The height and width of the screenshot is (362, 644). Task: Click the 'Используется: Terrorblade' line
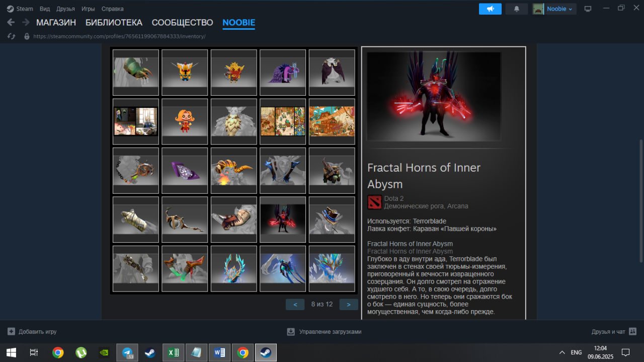407,221
